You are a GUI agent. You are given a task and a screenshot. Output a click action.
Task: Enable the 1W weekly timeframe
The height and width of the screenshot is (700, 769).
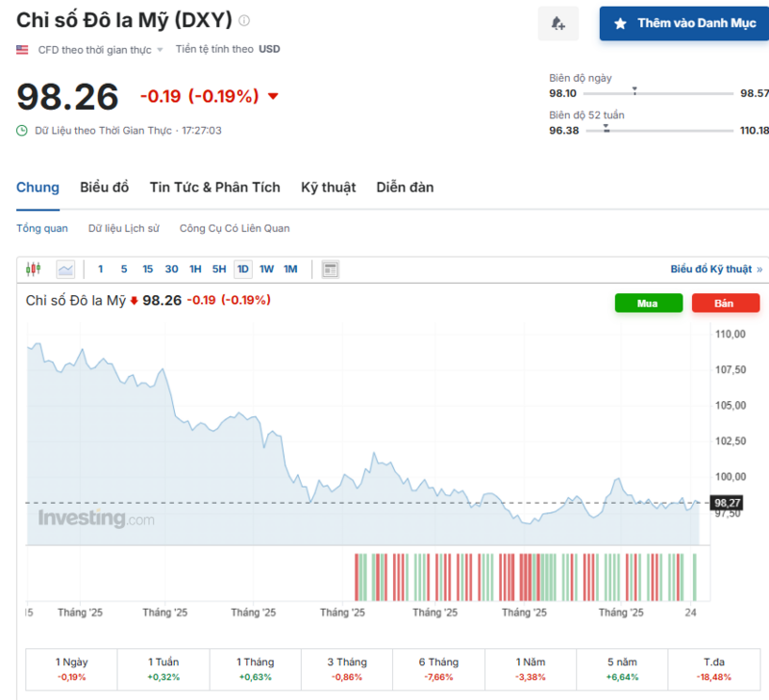[x=266, y=269]
